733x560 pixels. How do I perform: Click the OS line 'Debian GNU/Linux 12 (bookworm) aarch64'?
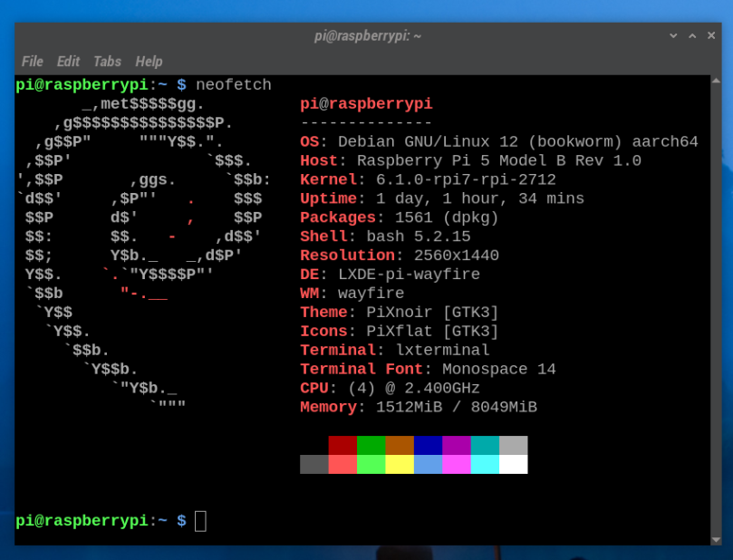tap(518, 141)
